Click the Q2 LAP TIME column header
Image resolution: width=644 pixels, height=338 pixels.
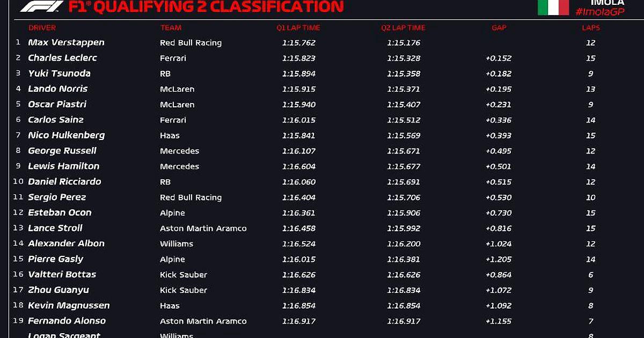click(403, 28)
